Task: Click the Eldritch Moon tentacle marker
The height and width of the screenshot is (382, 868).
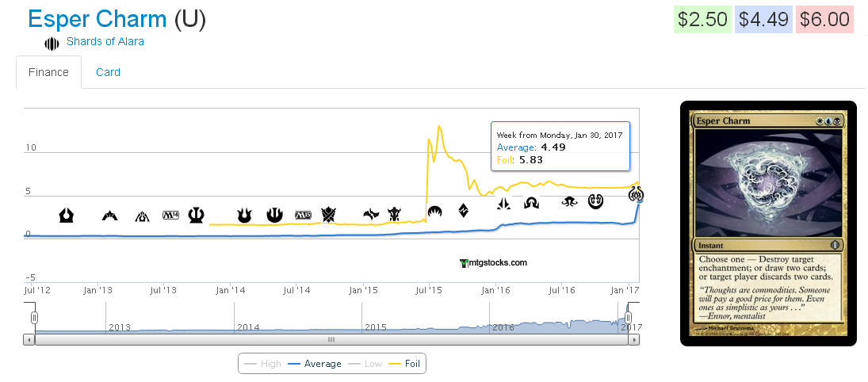Action: point(570,201)
